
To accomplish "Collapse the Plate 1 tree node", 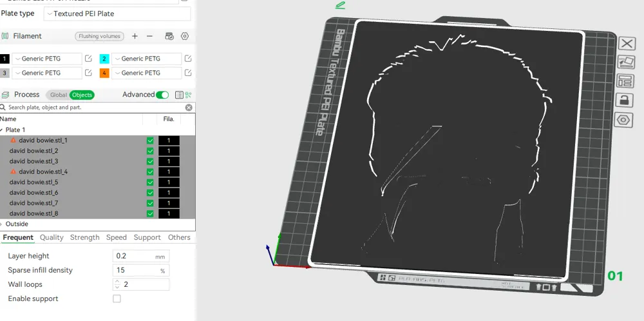I will coord(2,130).
